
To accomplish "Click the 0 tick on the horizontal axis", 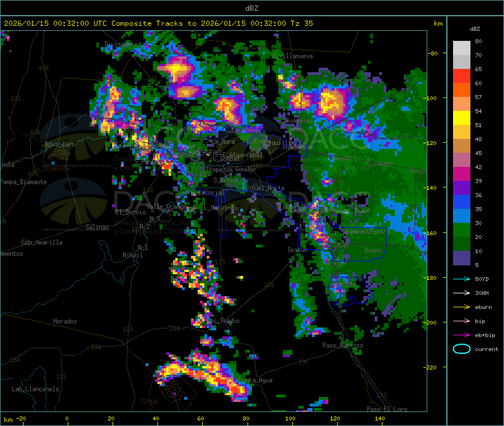I will tap(67, 418).
